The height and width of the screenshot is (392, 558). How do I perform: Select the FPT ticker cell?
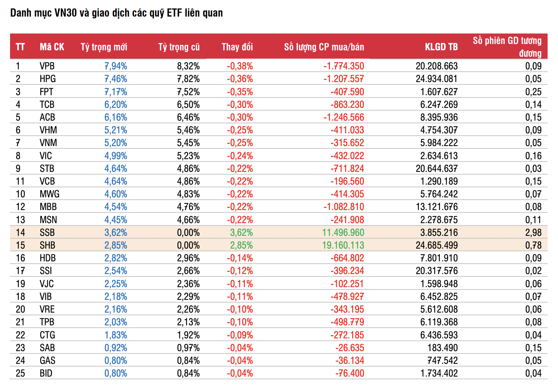[x=46, y=92]
